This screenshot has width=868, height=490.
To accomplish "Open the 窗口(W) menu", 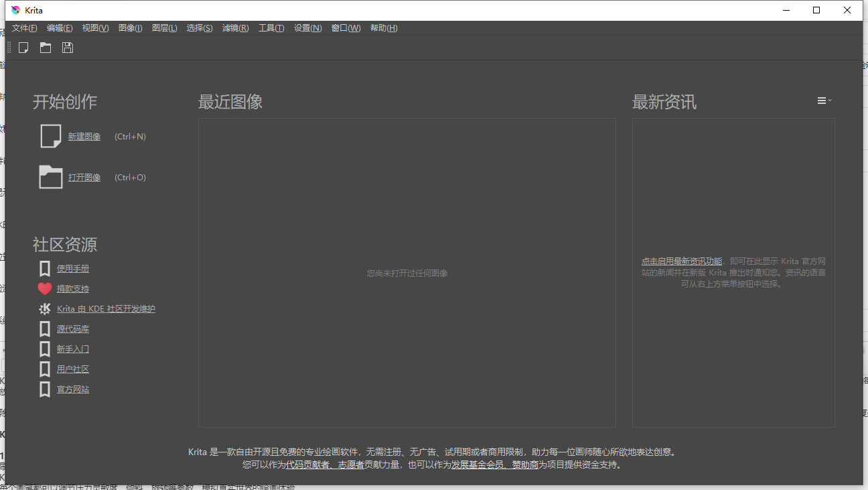I will pyautogui.click(x=346, y=28).
